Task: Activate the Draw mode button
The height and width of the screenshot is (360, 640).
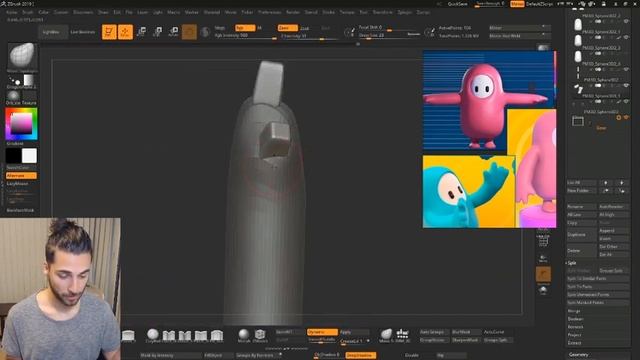Action: click(x=125, y=32)
